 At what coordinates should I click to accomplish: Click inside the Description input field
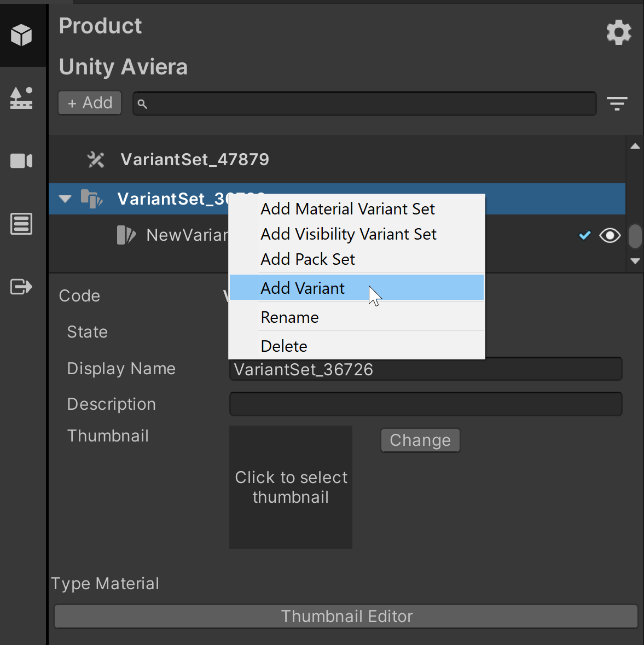[426, 404]
